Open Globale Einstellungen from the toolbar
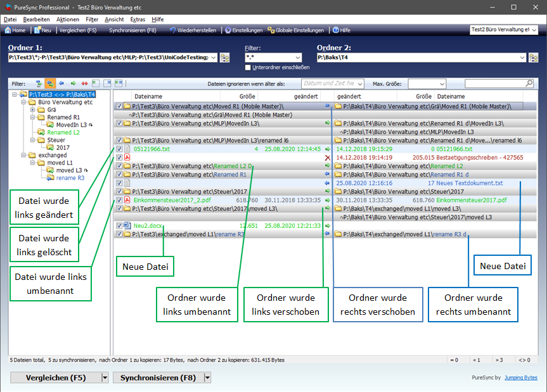547x392 pixels. point(271,30)
